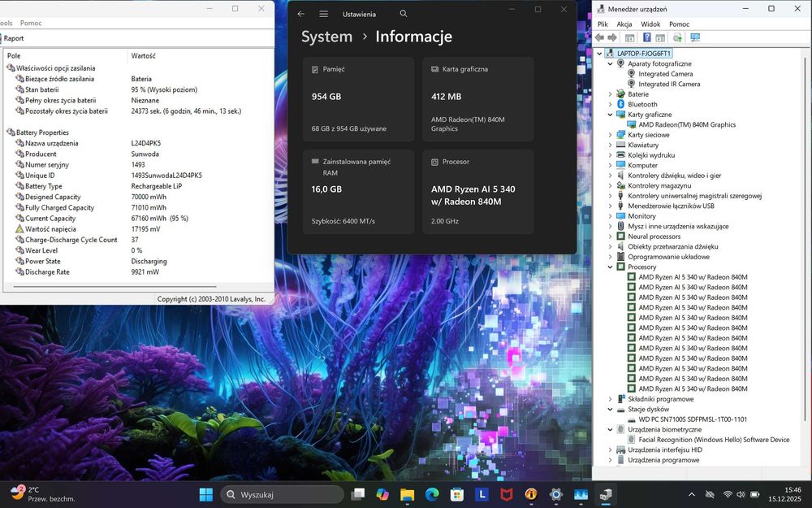Viewport: 812px width, 508px height.
Task: Open the weather widget showing 2°C
Action: pyautogui.click(x=43, y=494)
